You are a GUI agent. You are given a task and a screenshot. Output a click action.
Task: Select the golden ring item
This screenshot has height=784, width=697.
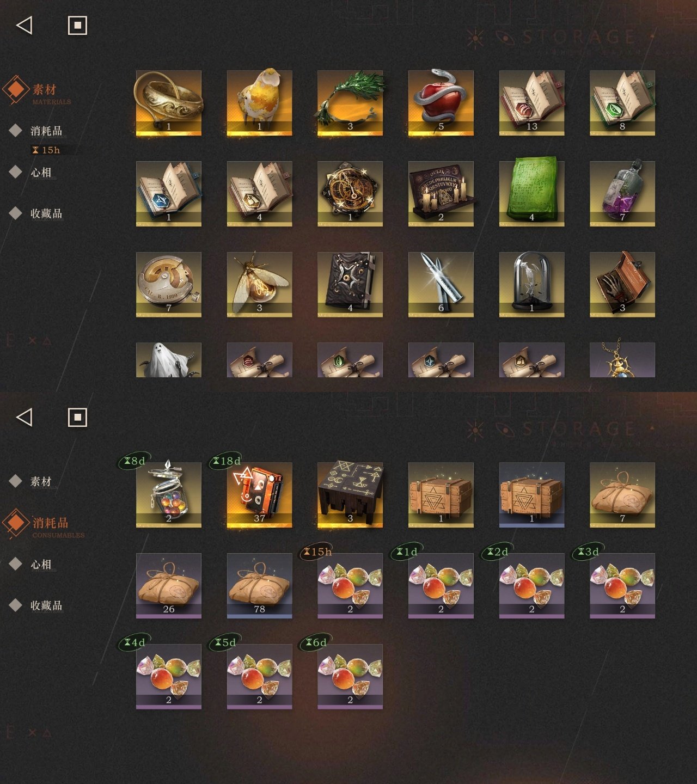(169, 102)
